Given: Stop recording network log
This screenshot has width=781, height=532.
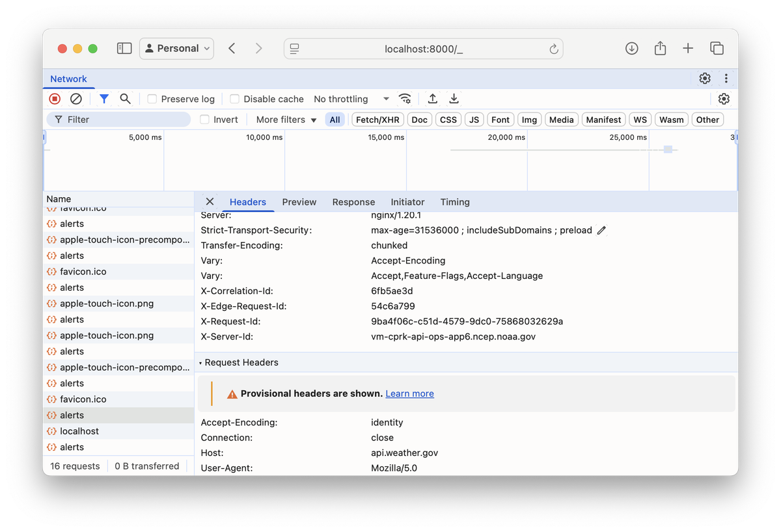Looking at the screenshot, I should 55,98.
